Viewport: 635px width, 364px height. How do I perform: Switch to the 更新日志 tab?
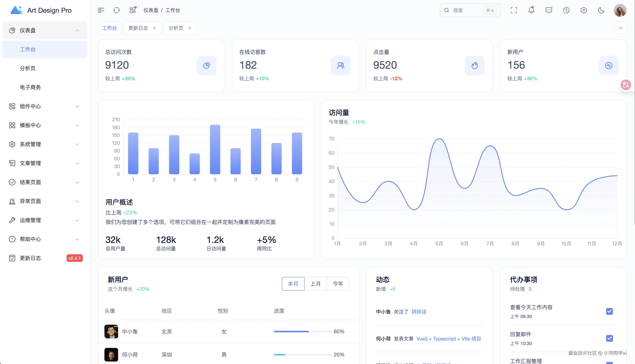[x=138, y=28]
